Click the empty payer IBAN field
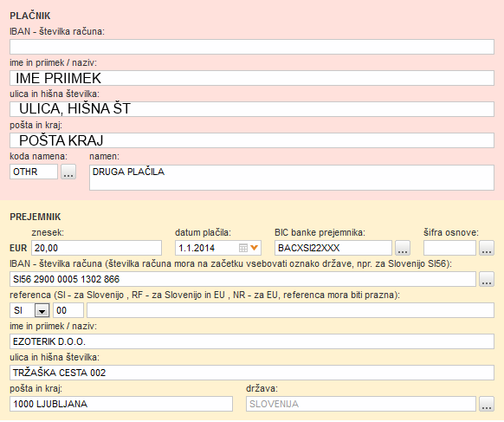This screenshot has height=422, width=504. 252,47
